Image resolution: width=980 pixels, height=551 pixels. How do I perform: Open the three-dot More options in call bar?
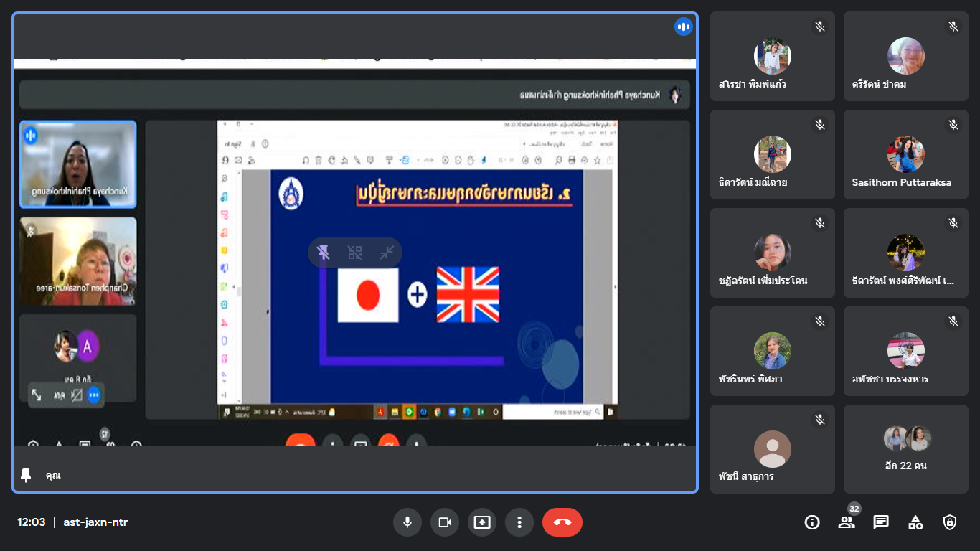point(519,522)
